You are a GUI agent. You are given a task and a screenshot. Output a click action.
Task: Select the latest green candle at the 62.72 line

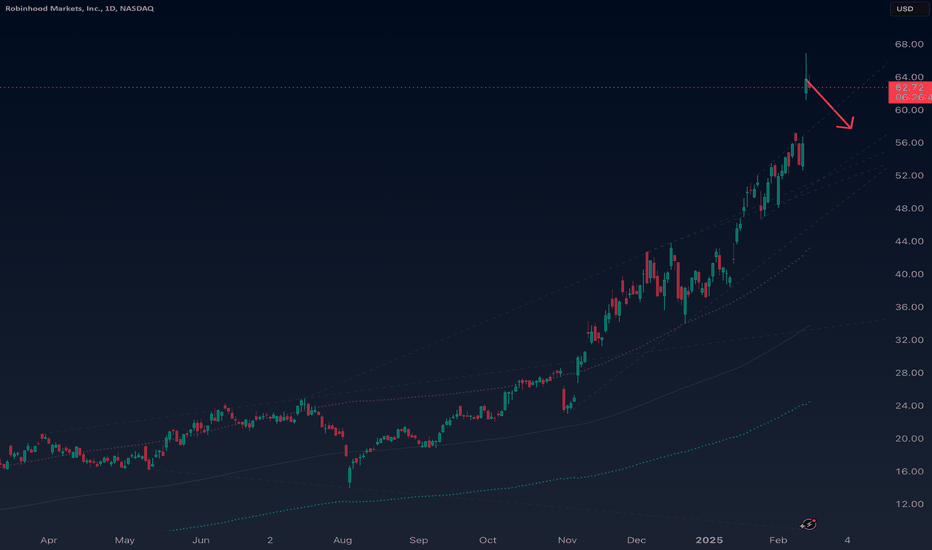tap(806, 85)
